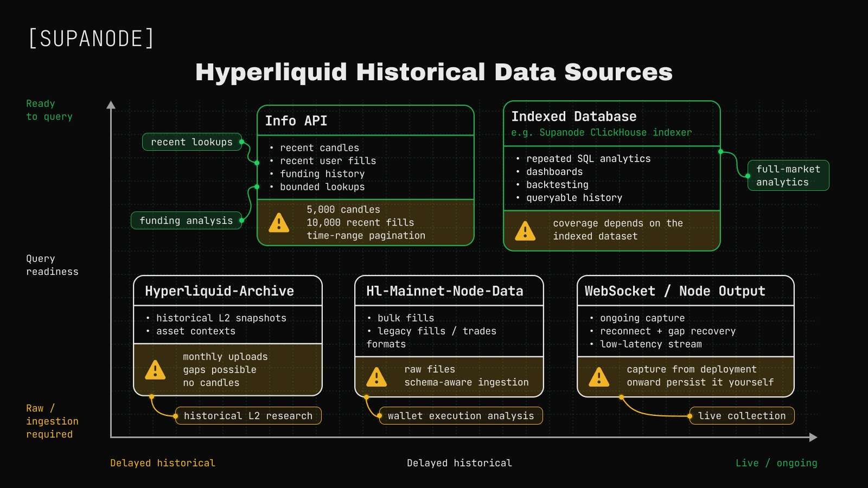
Task: Select the "funding analysis" tag
Action: point(187,221)
